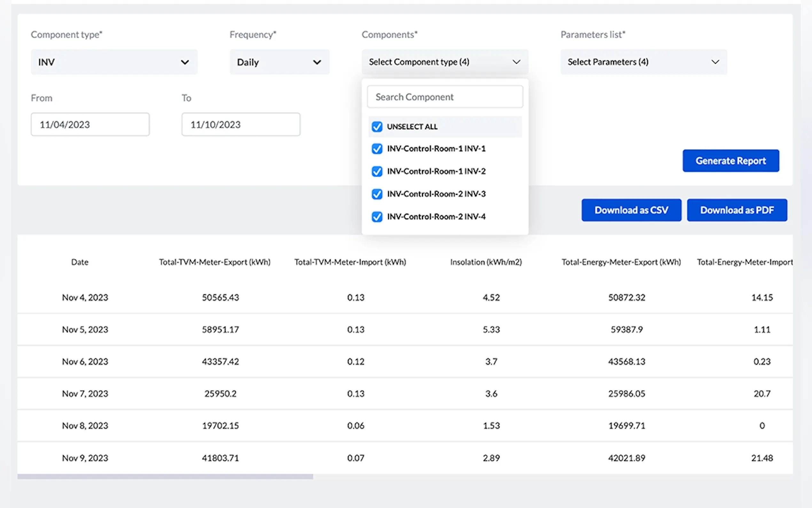Expand the Component type INV dropdown
Viewport: 812px width, 508px height.
point(114,62)
